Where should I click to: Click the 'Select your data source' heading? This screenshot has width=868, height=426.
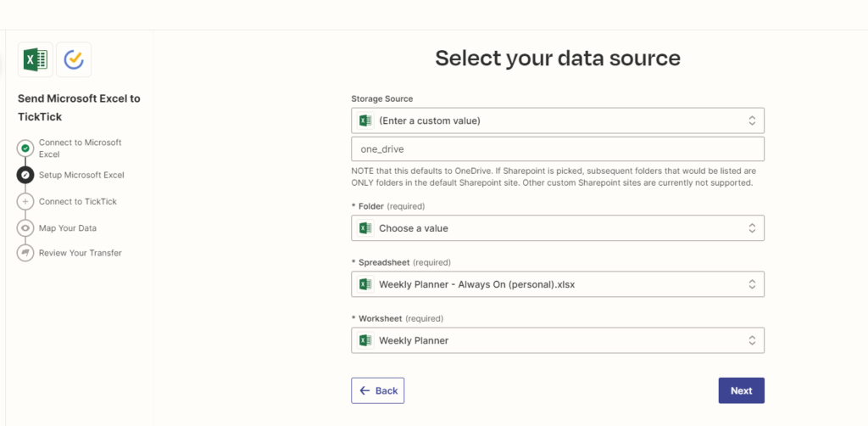pyautogui.click(x=558, y=59)
